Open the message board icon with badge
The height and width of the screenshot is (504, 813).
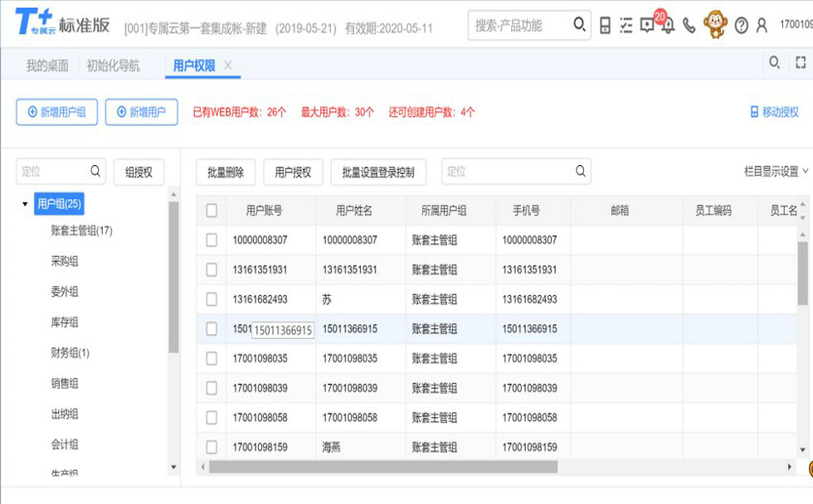(x=647, y=24)
